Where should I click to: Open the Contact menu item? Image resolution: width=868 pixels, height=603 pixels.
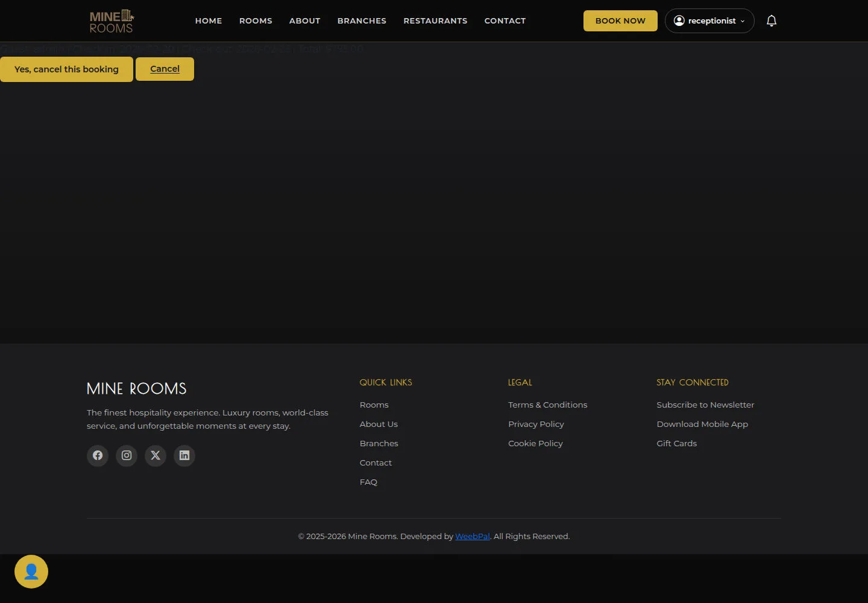tap(505, 21)
